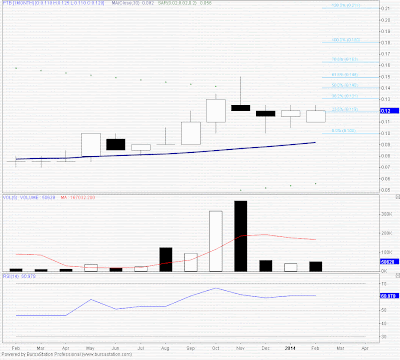This screenshot has height=360, width=400.
Task: Select the VOL(5) VOLUME legend label
Action: (29, 197)
